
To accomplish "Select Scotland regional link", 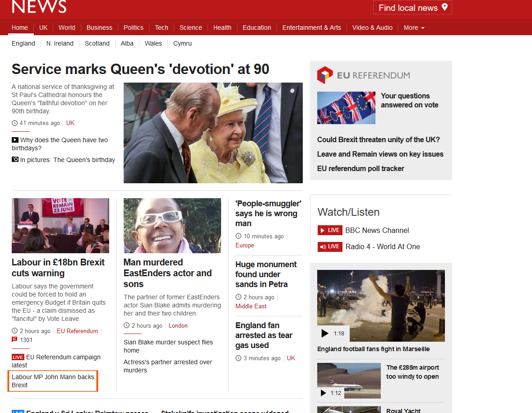I will (97, 43).
